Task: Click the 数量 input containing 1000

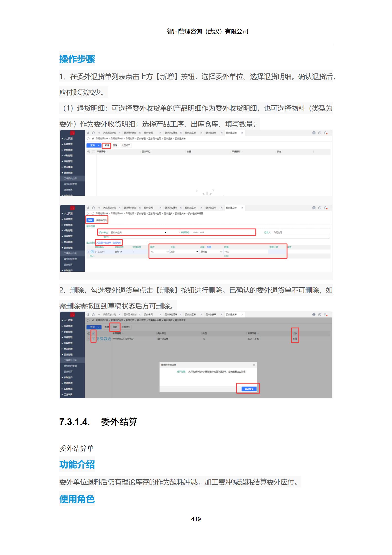Action: 246,252
